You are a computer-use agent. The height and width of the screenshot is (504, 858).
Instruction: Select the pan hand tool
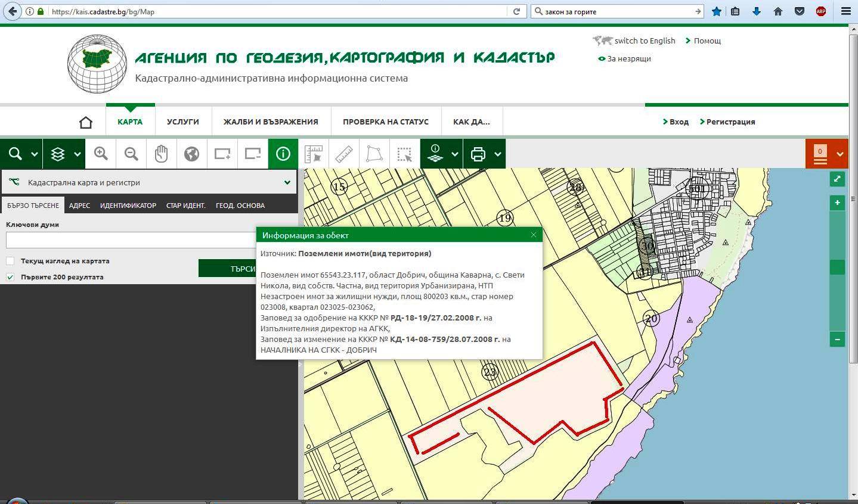point(161,154)
